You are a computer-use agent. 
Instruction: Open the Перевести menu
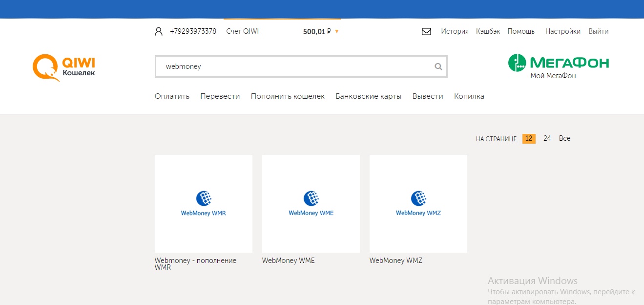coord(220,96)
